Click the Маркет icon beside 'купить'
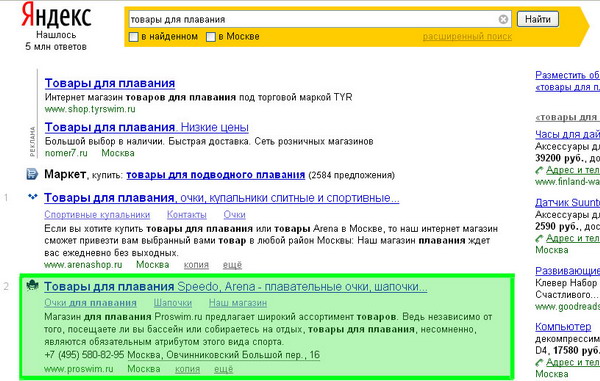Screen dimensions: 600x381 (32, 174)
